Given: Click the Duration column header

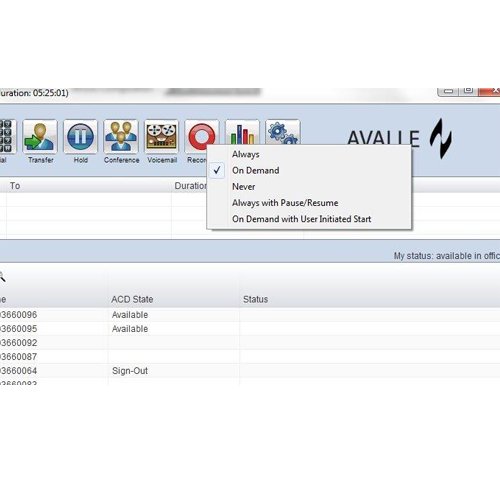Looking at the screenshot, I should click(190, 186).
